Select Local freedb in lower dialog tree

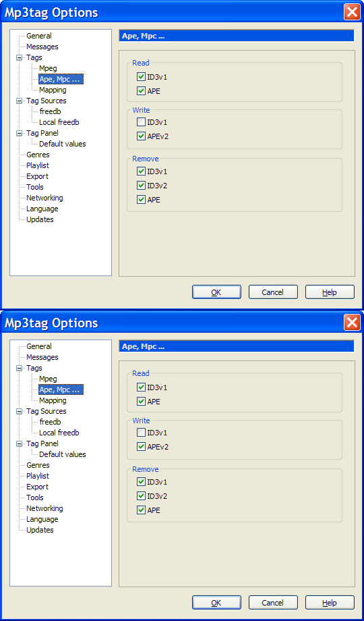click(59, 433)
